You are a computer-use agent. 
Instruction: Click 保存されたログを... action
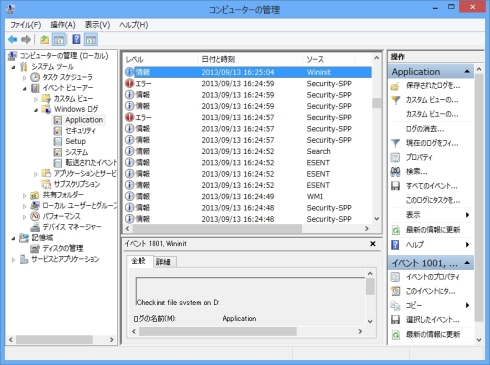pos(433,86)
